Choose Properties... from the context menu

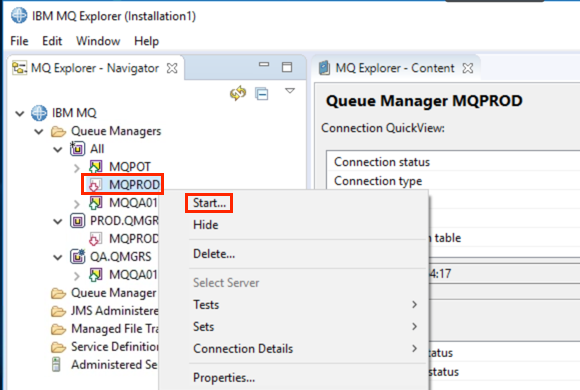coord(224,378)
